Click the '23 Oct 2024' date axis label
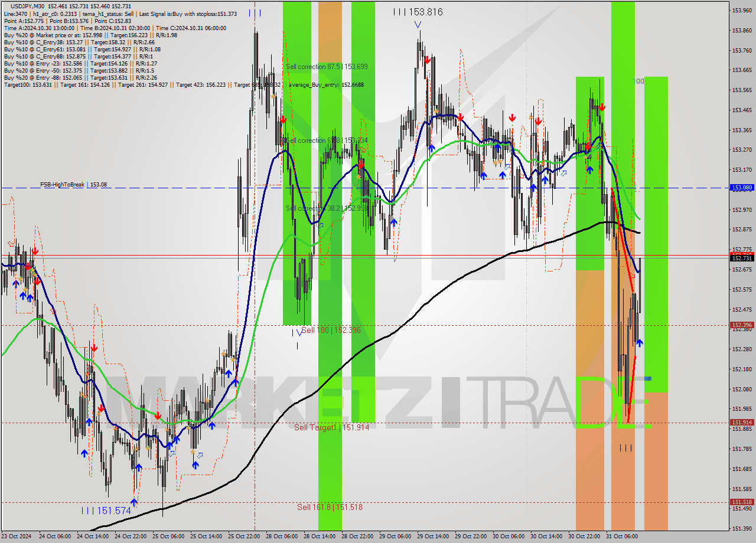 pos(16,537)
